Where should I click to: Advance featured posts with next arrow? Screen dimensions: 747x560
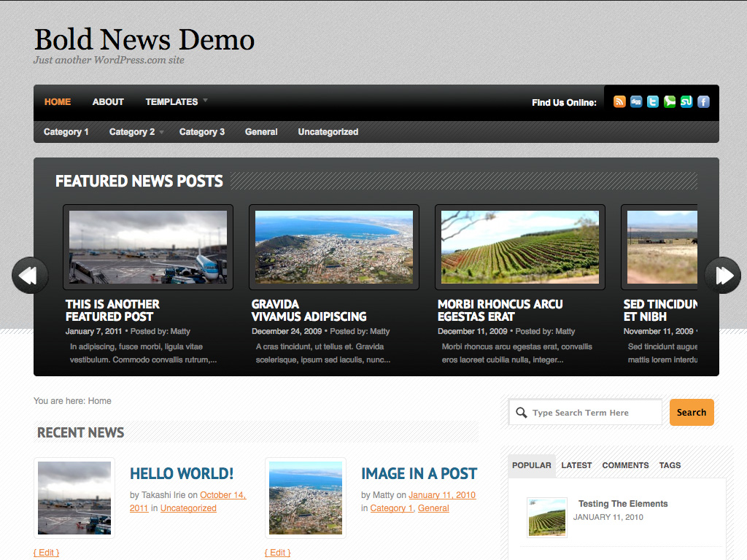[x=723, y=276]
